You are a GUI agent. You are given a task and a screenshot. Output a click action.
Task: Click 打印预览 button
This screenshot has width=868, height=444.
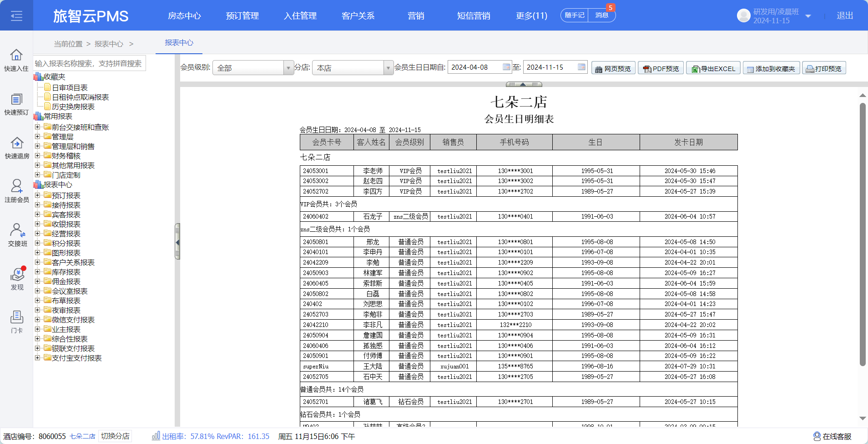(x=824, y=68)
